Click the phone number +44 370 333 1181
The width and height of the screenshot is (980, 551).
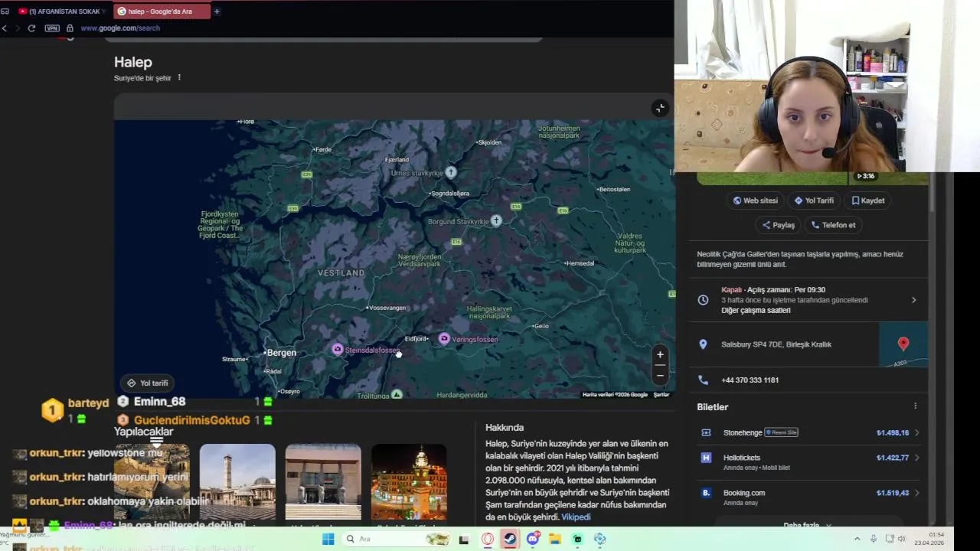click(750, 380)
